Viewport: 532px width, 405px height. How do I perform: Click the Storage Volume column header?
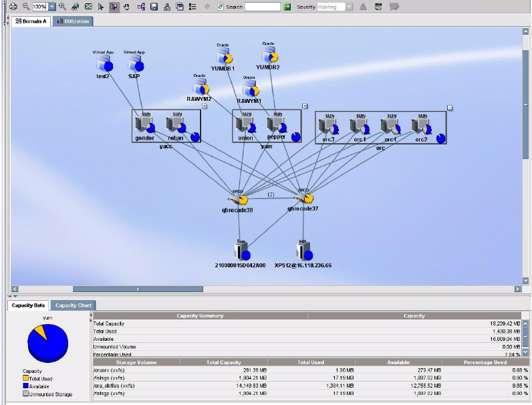136,362
